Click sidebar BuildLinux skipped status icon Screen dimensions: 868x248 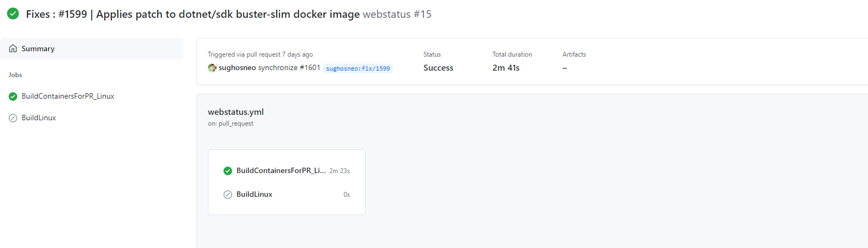(13, 118)
